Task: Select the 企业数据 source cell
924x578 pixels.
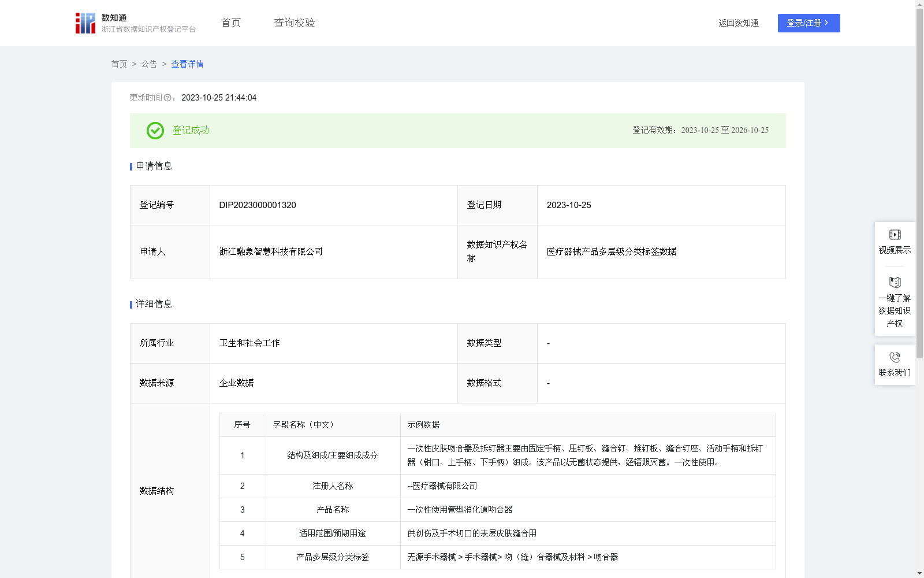Action: point(334,383)
